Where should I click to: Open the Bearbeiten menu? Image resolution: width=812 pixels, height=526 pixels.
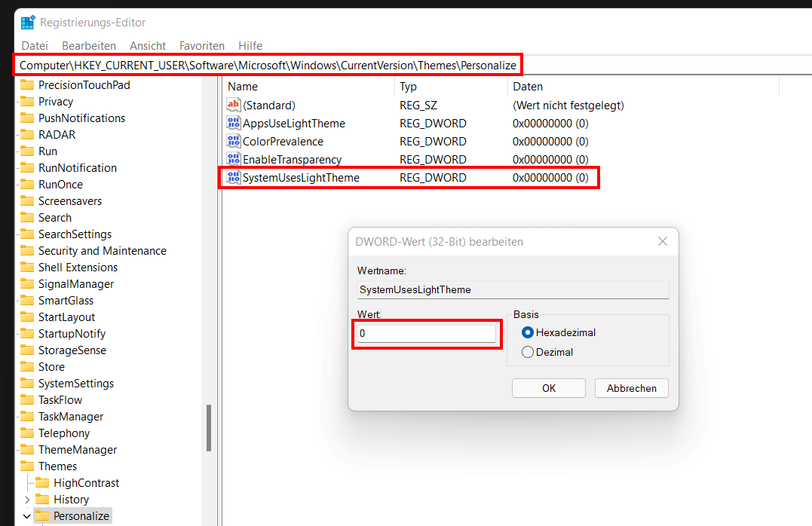88,45
